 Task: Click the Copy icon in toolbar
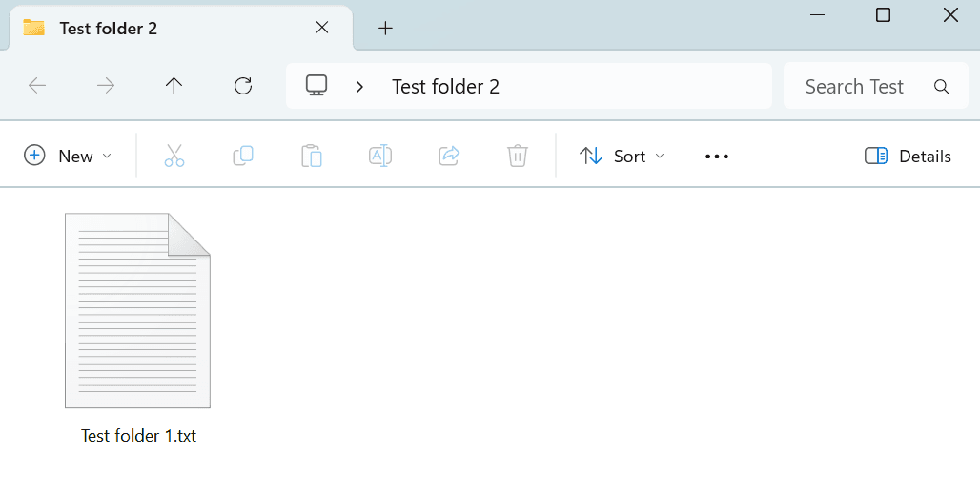pyautogui.click(x=243, y=156)
